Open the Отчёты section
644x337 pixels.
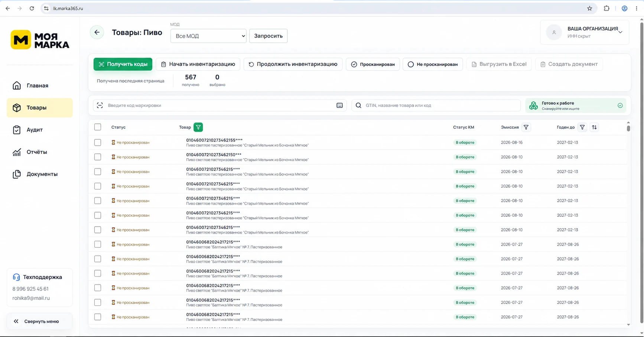39,152
